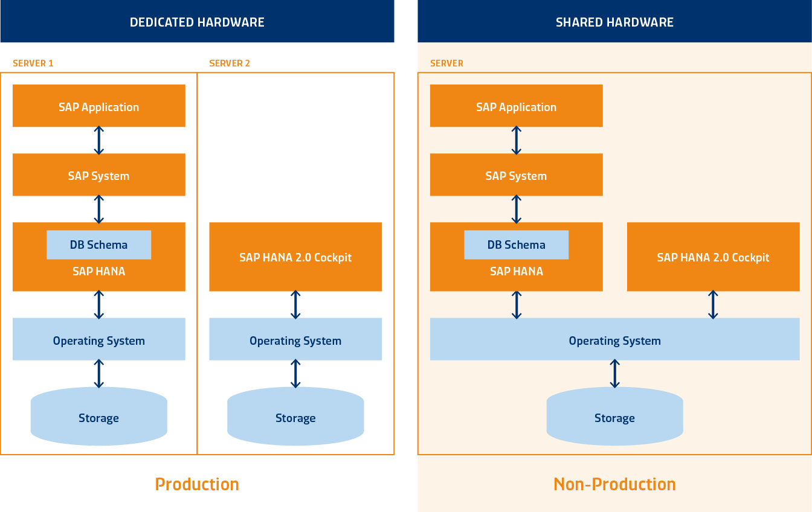Switch to the Dedicated Hardware section
812x512 pixels.
197,22
